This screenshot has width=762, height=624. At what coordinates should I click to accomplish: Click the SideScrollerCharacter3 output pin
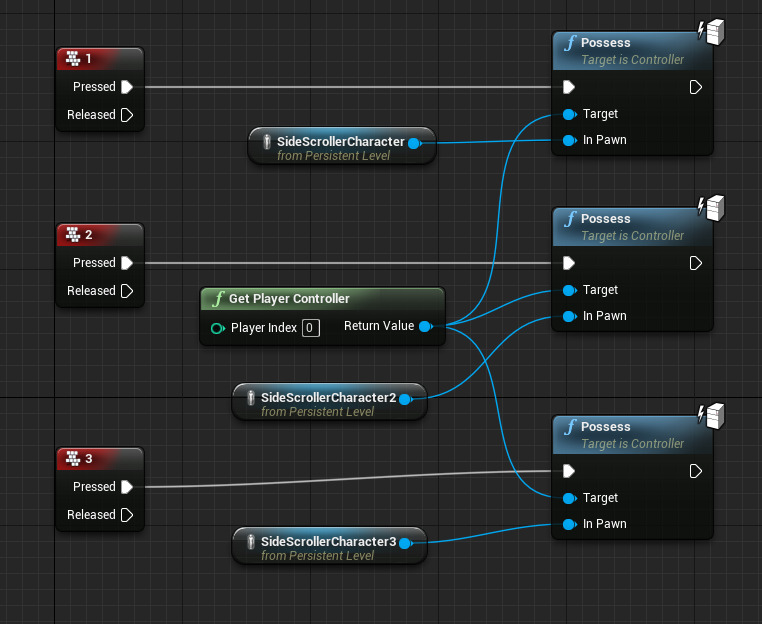coord(405,543)
